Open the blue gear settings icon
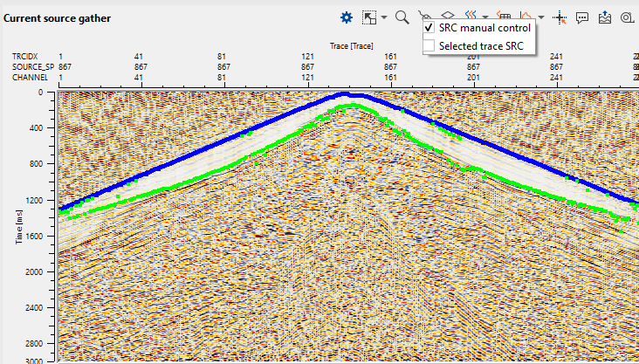The image size is (639, 364). tap(347, 17)
